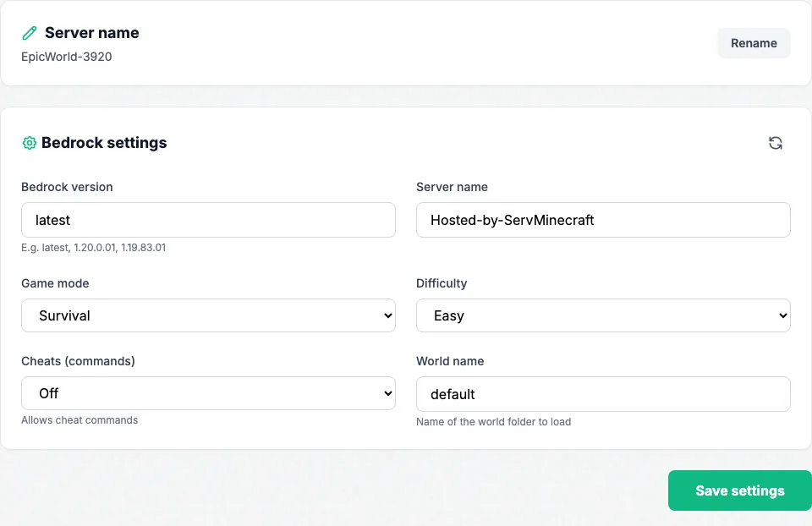Open the Difficulty dropdown

pos(603,315)
